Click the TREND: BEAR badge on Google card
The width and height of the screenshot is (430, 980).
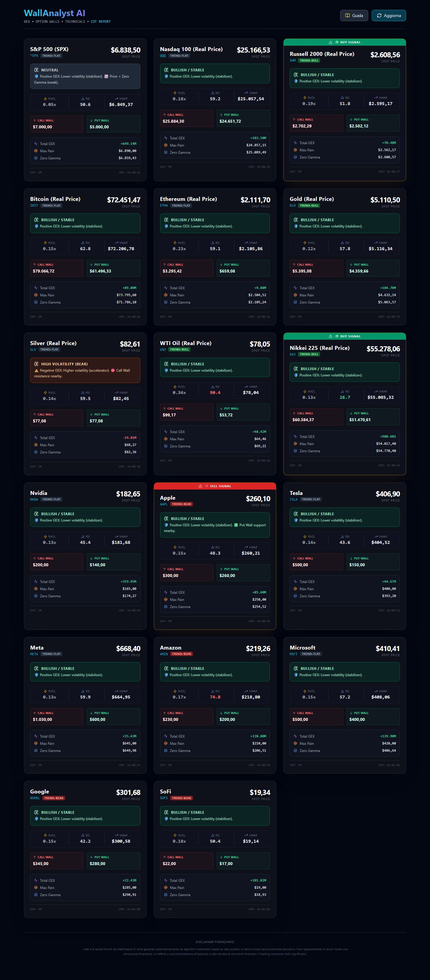pyautogui.click(x=54, y=798)
